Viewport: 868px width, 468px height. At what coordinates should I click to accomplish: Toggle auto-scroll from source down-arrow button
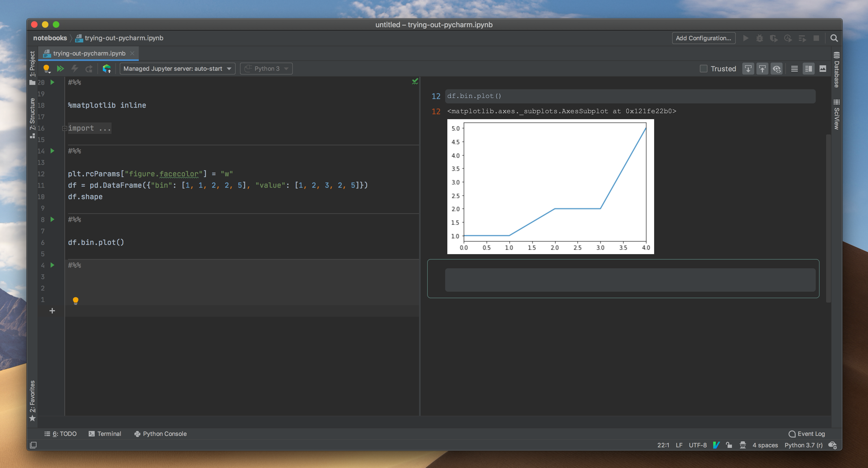pyautogui.click(x=748, y=69)
